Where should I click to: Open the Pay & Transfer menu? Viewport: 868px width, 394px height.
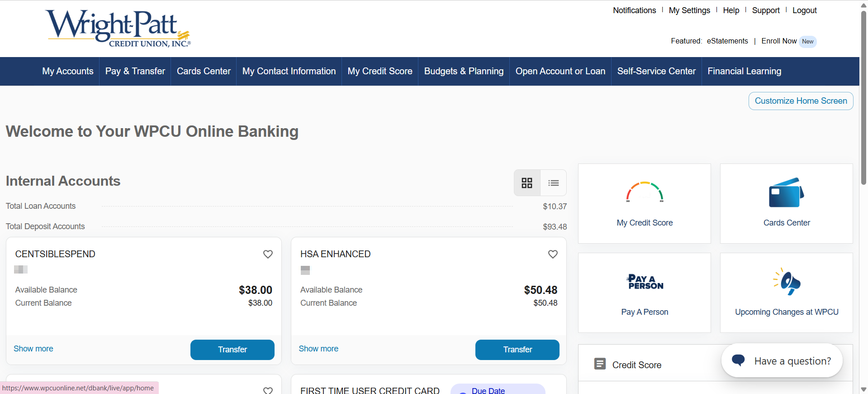coord(135,71)
